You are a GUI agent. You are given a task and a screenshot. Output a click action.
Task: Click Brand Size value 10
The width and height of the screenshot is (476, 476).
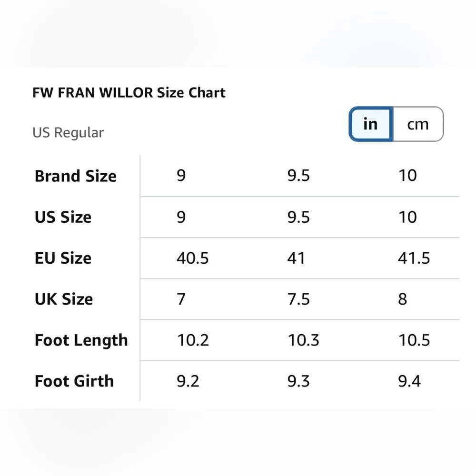click(407, 176)
